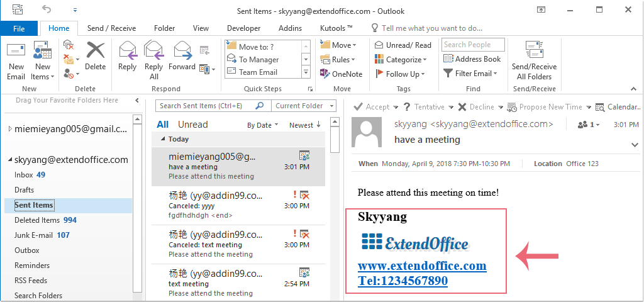The width and height of the screenshot is (644, 302).
Task: Open the New Items menu
Action: (x=42, y=62)
